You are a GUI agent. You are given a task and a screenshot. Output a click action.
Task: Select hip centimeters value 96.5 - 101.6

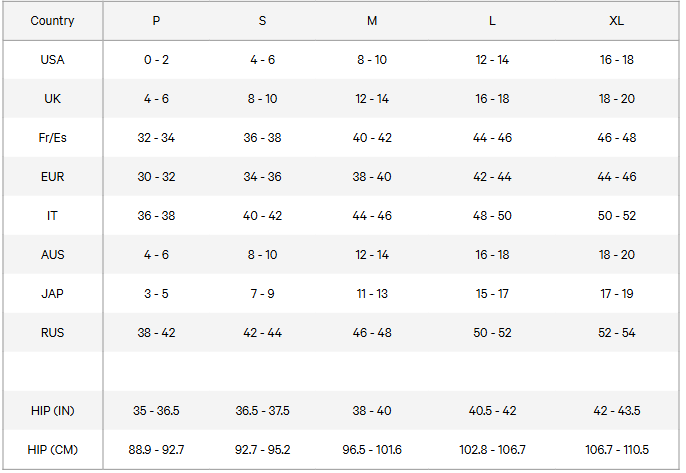point(370,450)
